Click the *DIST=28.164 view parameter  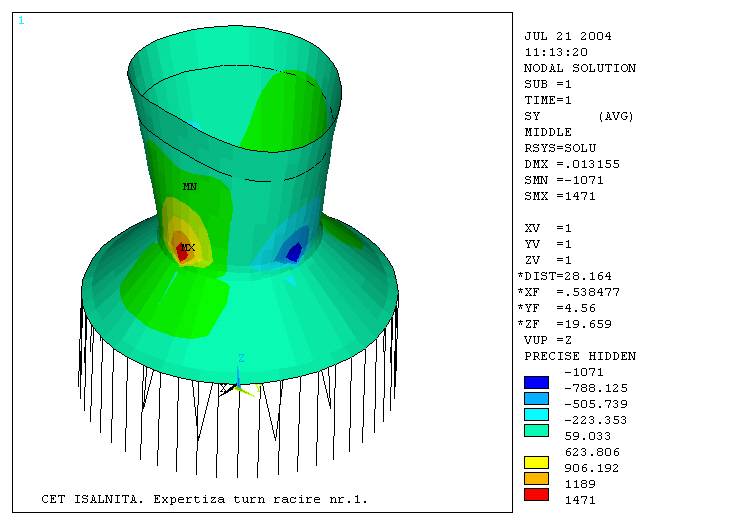coord(563,276)
